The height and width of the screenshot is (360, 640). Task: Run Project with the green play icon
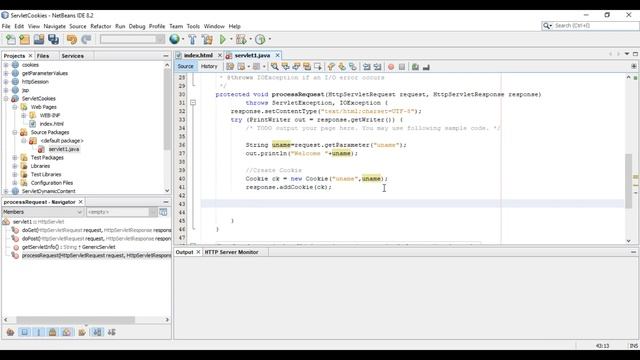tap(222, 39)
